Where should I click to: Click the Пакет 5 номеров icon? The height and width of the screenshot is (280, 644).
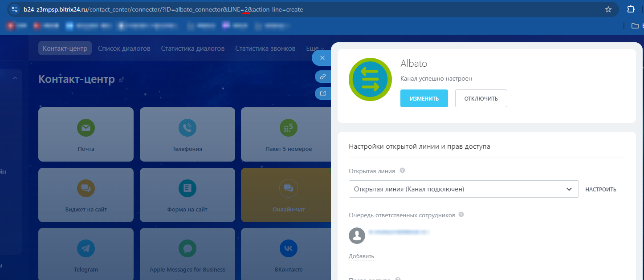point(288,128)
